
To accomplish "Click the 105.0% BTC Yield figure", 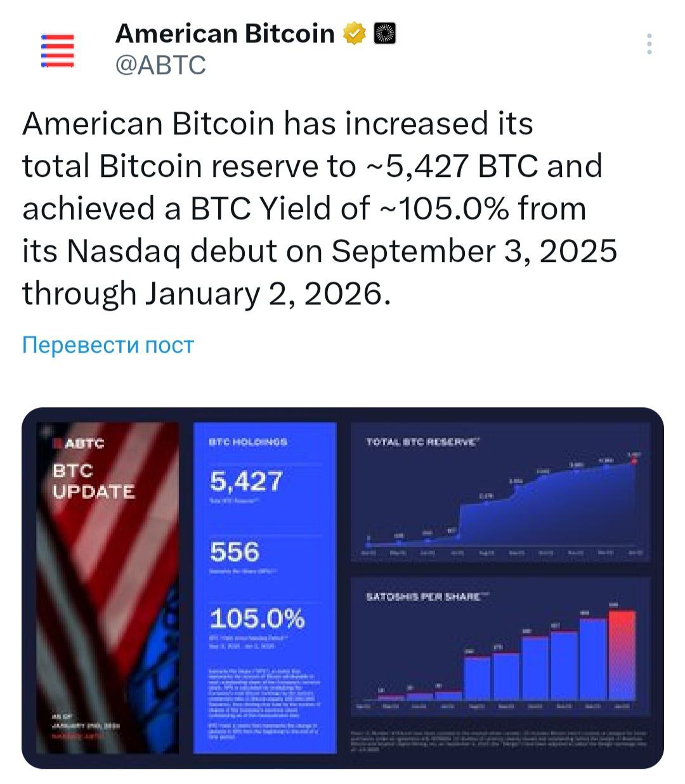I will click(x=257, y=618).
